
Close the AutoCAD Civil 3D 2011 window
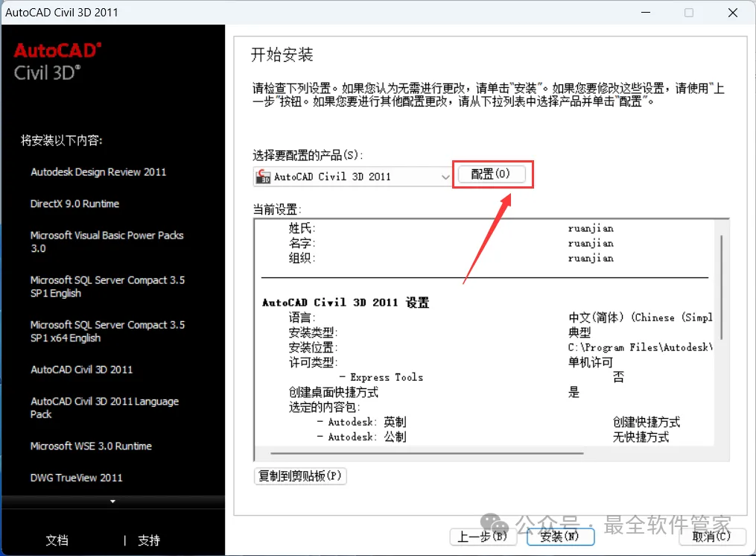[733, 13]
